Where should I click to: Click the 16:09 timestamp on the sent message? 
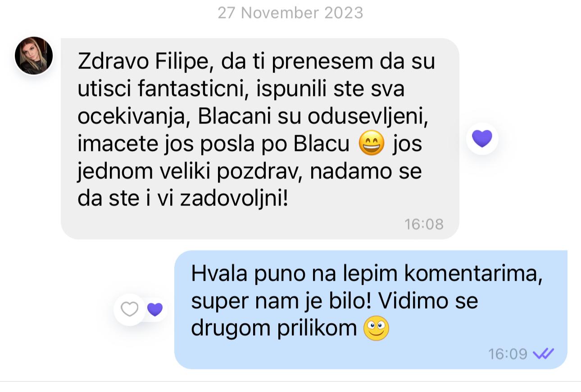(508, 354)
